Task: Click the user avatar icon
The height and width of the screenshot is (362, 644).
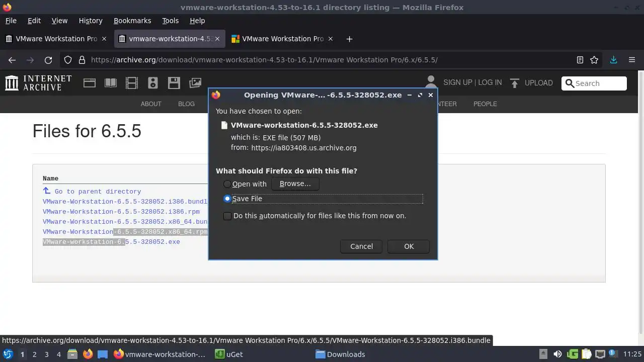Action: pos(431,82)
